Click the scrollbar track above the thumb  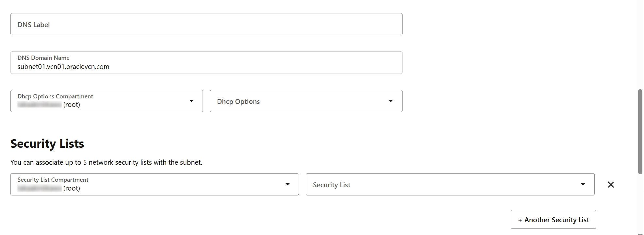point(640,44)
